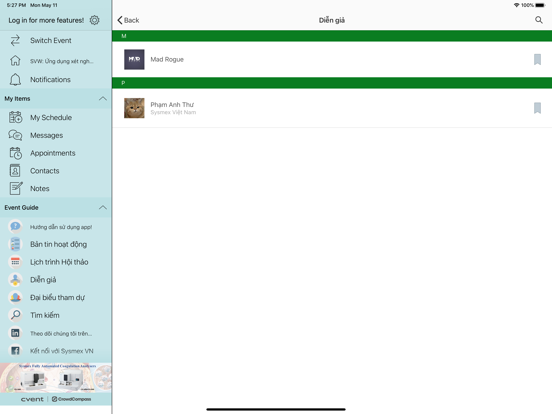Collapse the Event Guide section
This screenshot has height=414, width=552.
coord(103,207)
